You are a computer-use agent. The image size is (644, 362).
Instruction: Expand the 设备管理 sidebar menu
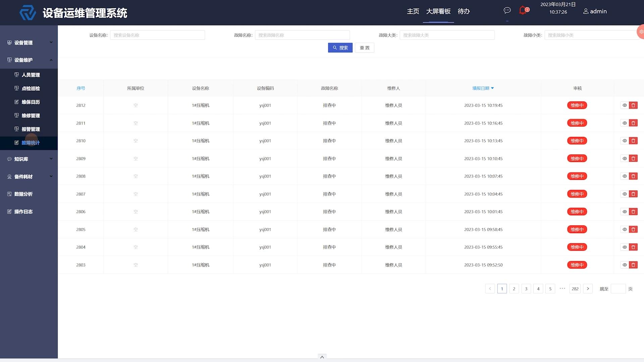click(29, 43)
